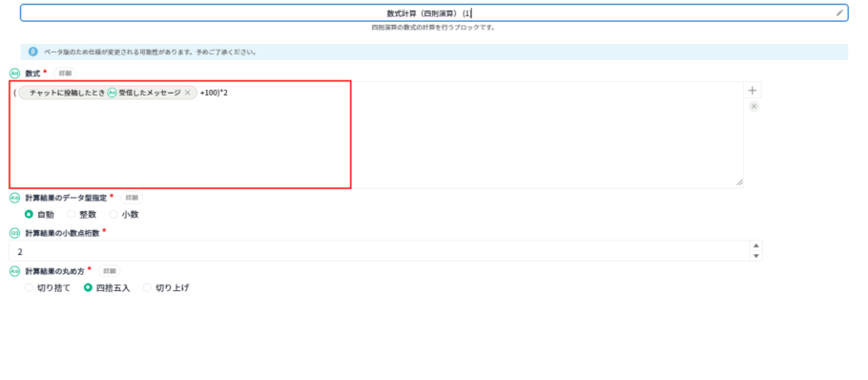
Task: Click the block title name field
Action: point(434,12)
